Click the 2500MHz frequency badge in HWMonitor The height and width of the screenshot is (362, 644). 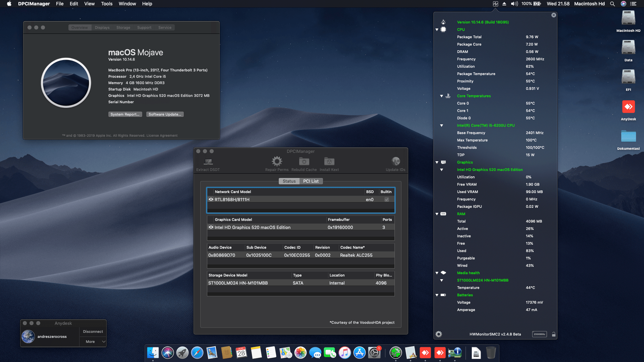pyautogui.click(x=539, y=334)
